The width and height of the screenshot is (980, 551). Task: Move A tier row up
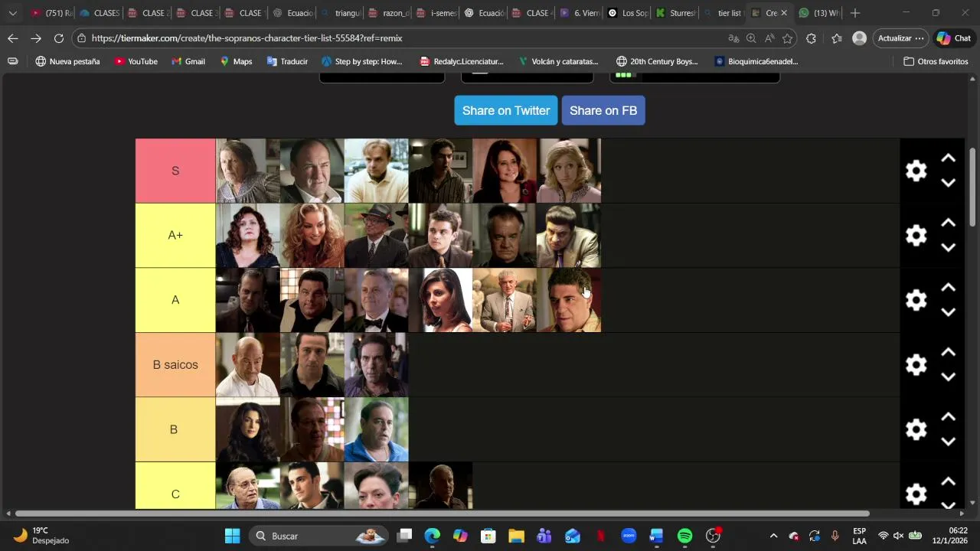click(948, 288)
